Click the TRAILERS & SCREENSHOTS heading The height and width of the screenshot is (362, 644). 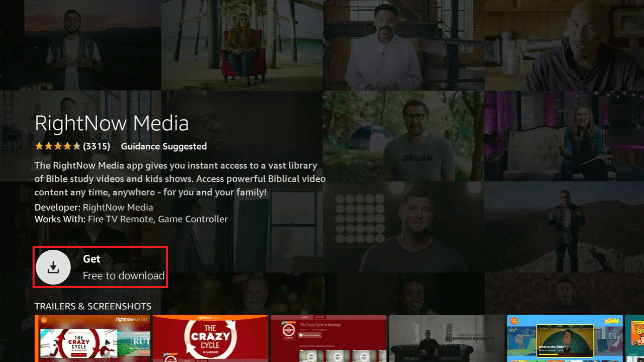(93, 306)
